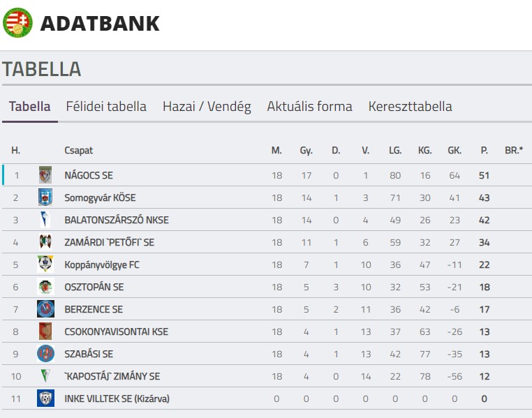Click the BALATONSZÁRSZÓ NKSE team crest

[45, 220]
